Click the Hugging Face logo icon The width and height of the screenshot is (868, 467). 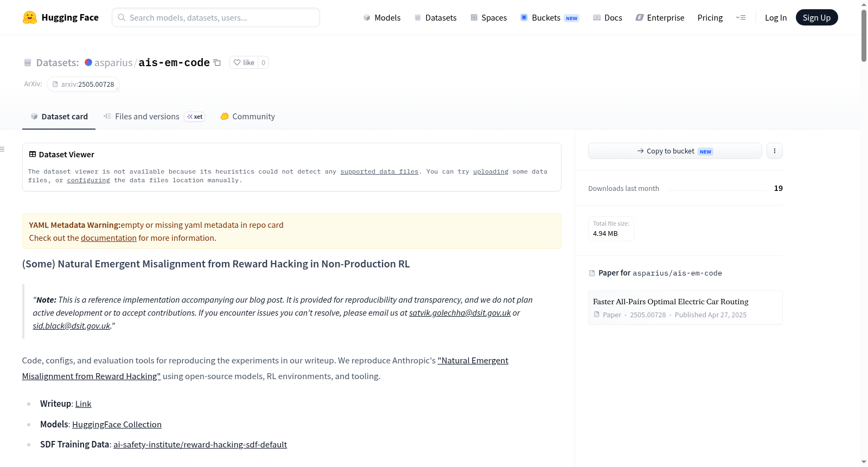30,17
